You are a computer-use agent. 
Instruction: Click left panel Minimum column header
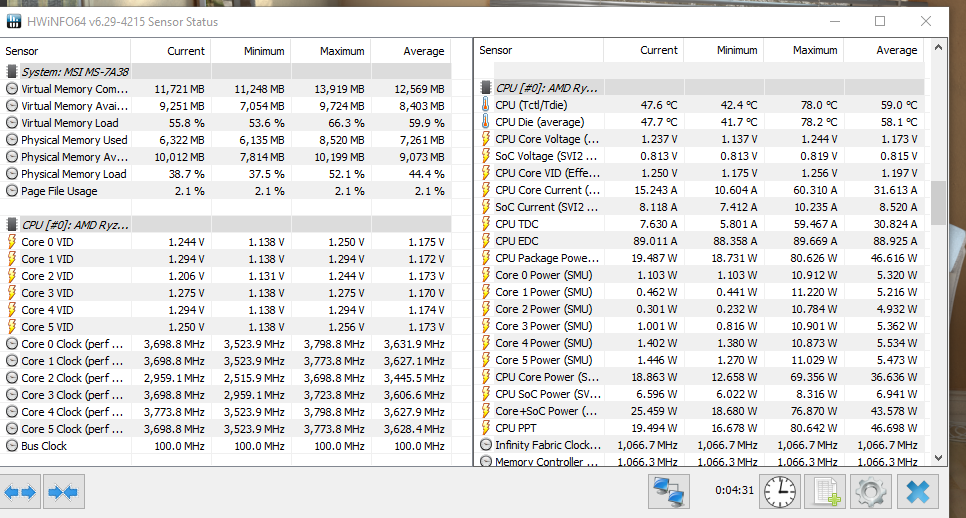coord(251,51)
